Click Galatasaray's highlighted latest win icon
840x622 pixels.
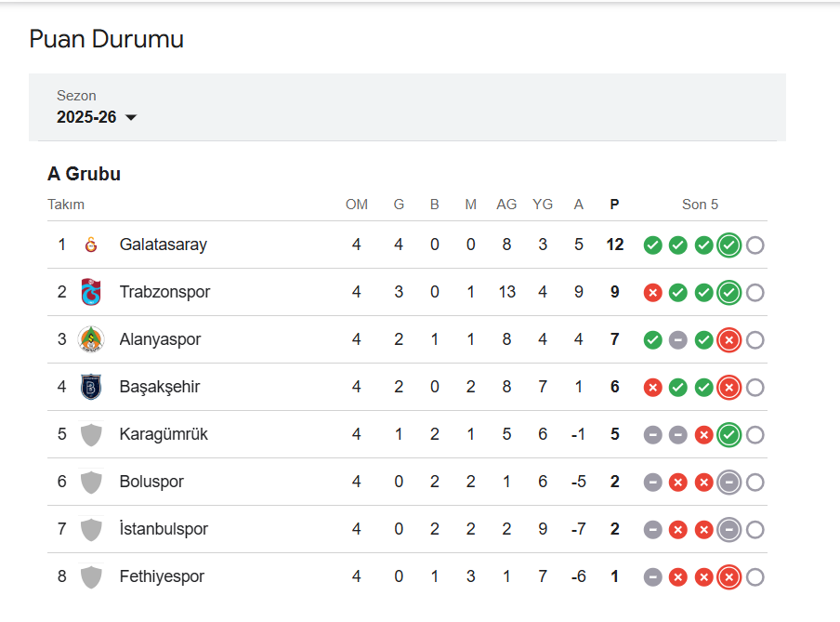coord(729,245)
